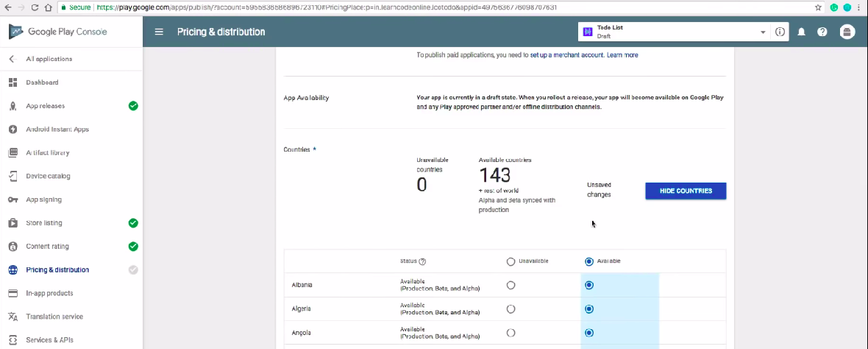This screenshot has height=349, width=868.
Task: Click the hamburger menu icon
Action: click(160, 32)
